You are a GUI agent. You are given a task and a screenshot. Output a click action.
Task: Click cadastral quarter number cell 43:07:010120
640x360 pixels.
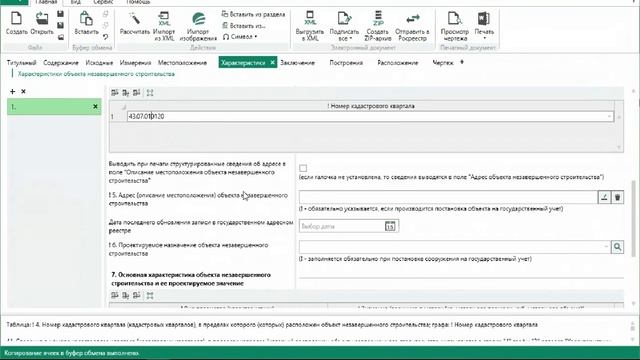point(370,116)
